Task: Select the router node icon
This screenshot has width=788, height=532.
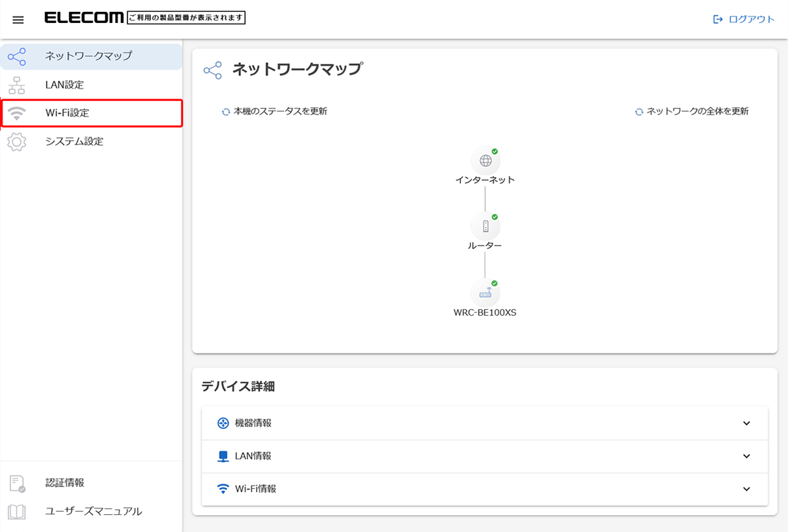Action: coord(485,227)
